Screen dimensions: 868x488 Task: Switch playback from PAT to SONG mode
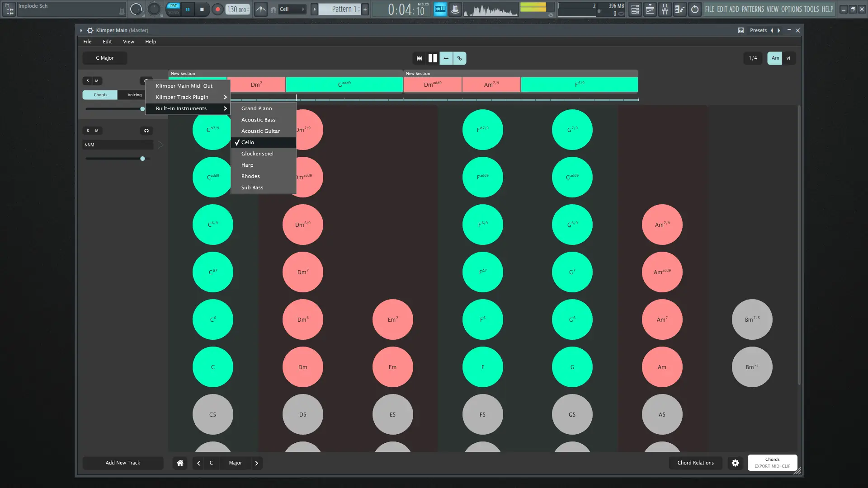tap(173, 12)
